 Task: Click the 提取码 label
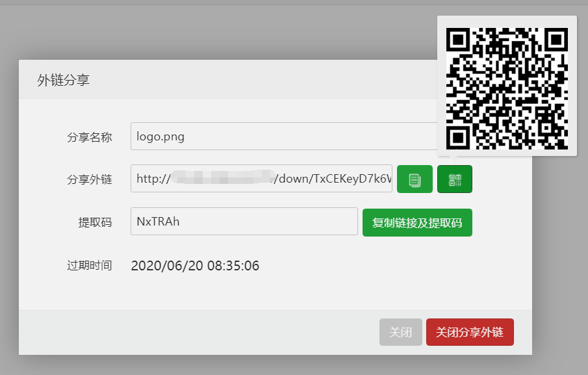[96, 222]
